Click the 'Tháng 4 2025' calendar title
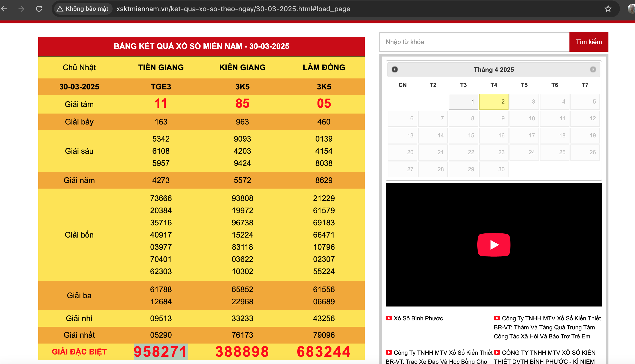The image size is (635, 364). pyautogui.click(x=493, y=70)
